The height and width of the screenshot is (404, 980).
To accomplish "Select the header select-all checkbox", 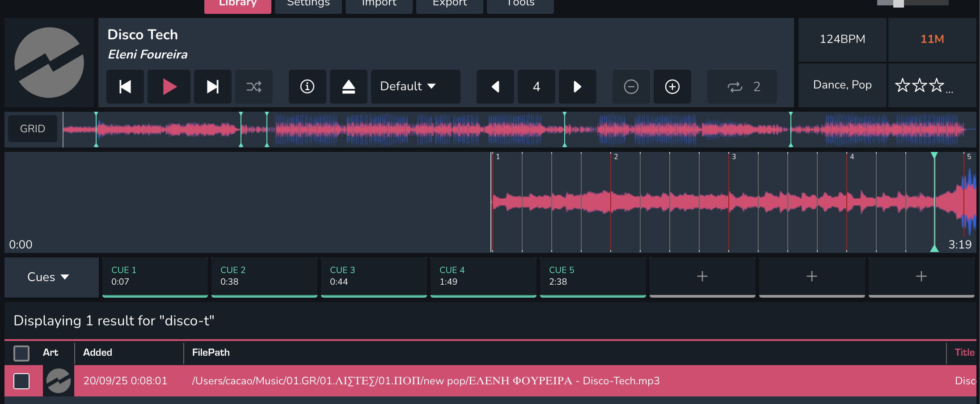I will click(21, 353).
